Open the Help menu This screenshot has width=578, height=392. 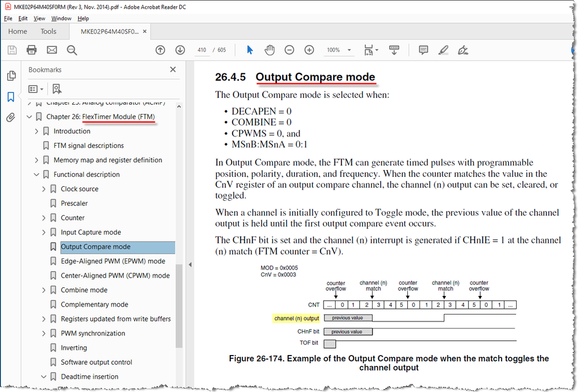click(83, 19)
